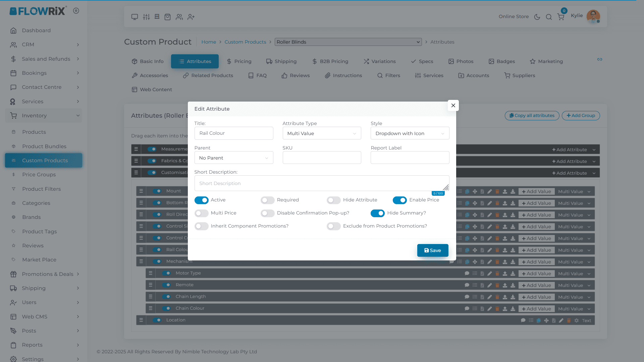Open the shopping cart icon in header

[x=560, y=17]
